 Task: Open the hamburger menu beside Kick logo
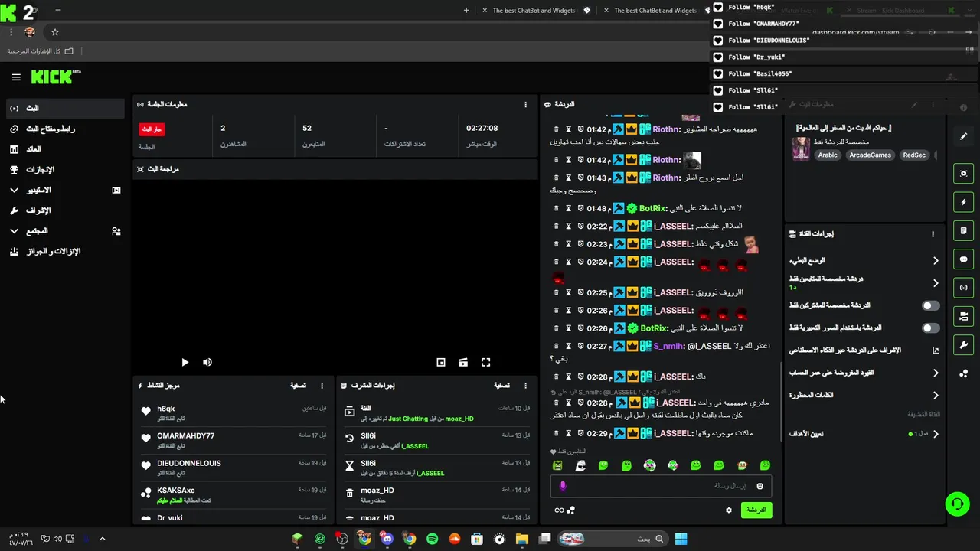pyautogui.click(x=16, y=77)
